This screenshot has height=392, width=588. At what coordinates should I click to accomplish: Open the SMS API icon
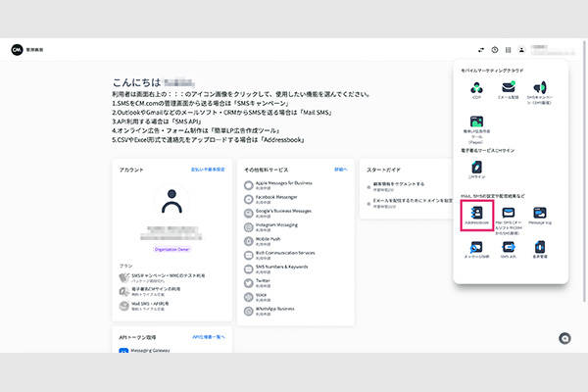pyautogui.click(x=509, y=249)
